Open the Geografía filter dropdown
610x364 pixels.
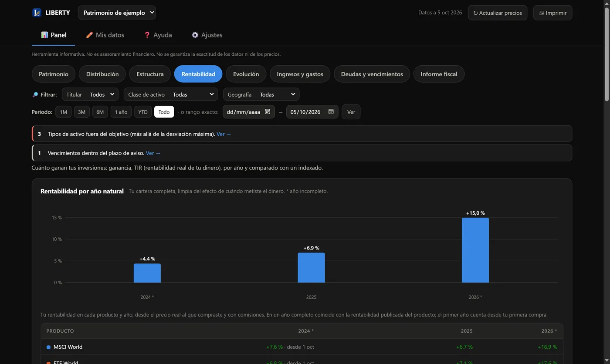pyautogui.click(x=261, y=94)
